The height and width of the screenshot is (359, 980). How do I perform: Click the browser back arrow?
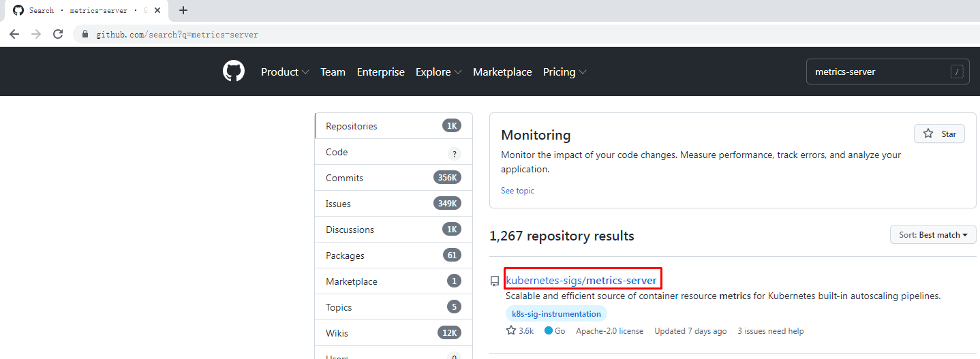(x=14, y=34)
